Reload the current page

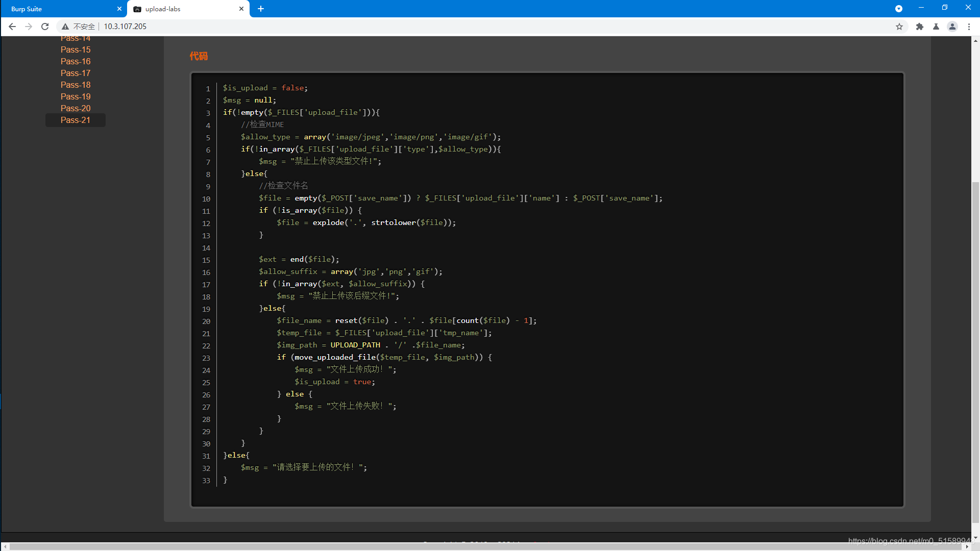tap(45, 27)
